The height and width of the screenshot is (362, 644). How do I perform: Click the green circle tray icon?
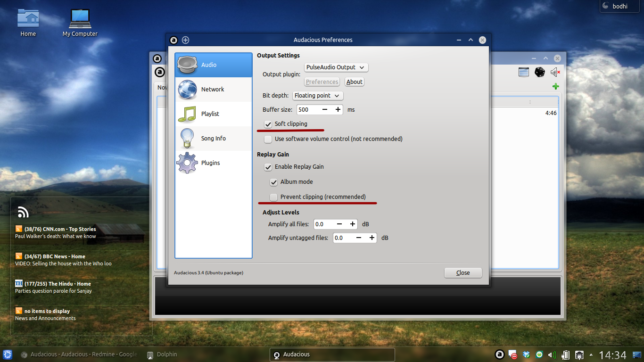(x=539, y=354)
